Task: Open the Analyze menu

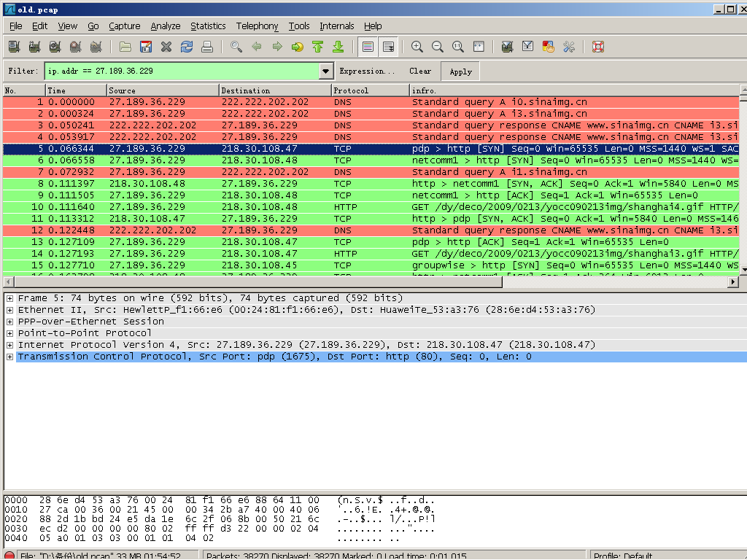Action: click(x=166, y=26)
